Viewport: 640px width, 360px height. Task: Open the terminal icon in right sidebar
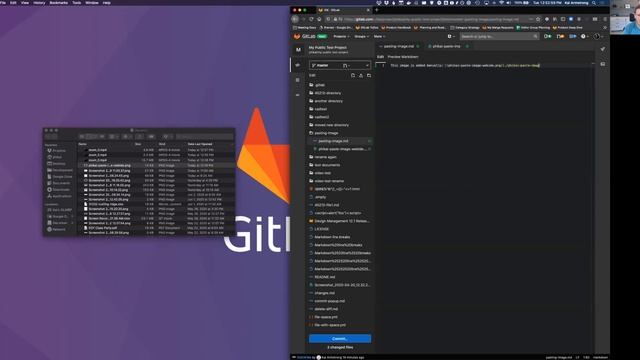coord(603,64)
